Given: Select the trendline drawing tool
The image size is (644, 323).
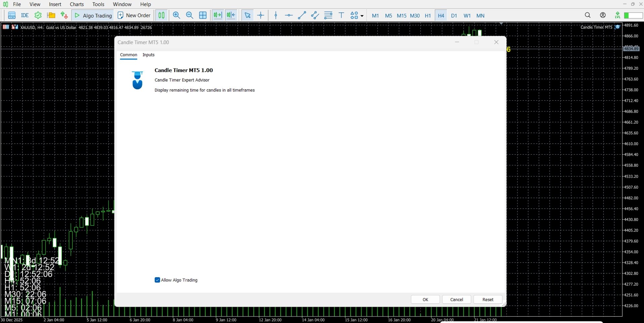Looking at the screenshot, I should (302, 15).
